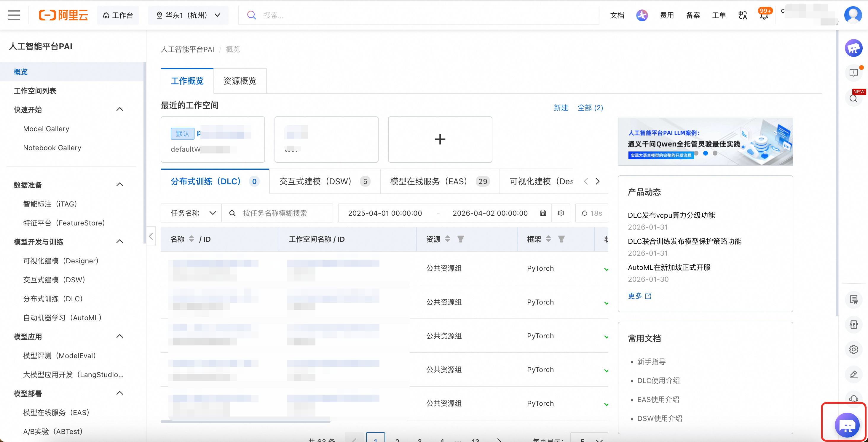868x442 pixels.
Task: Click the feedback speech bubble with exclamation mark
Action: pyautogui.click(x=853, y=73)
